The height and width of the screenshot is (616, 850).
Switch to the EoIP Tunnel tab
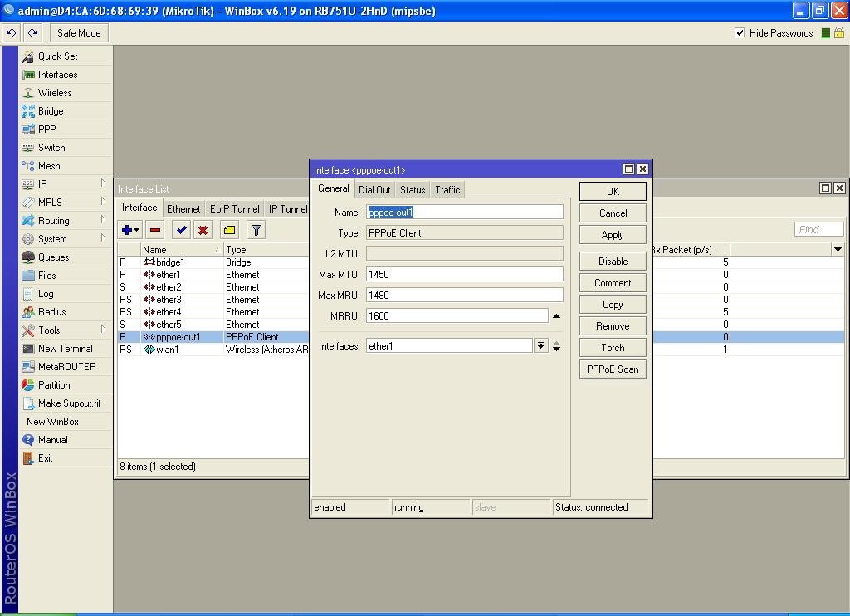coord(235,208)
